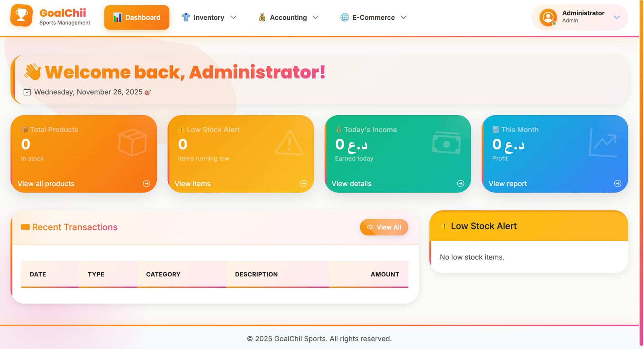Click the box icon in Total Products card
Image resolution: width=644 pixels, height=349 pixels.
[132, 143]
